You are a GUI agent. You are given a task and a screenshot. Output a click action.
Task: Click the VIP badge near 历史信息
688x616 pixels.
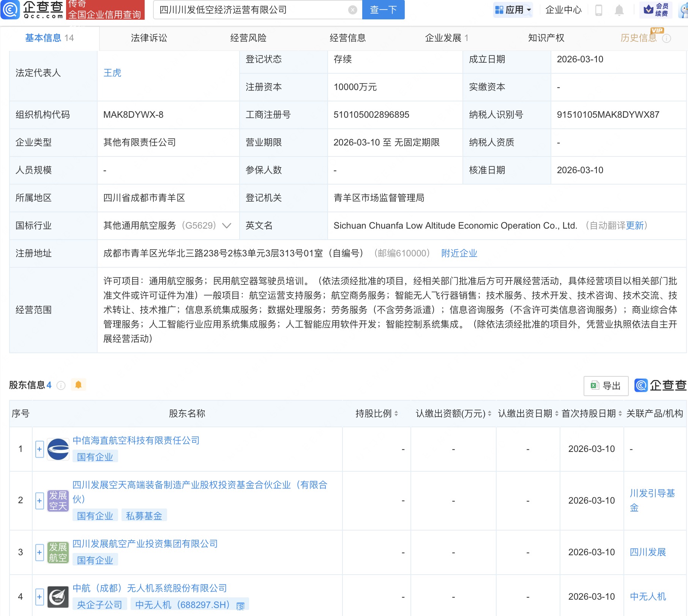pos(658,31)
